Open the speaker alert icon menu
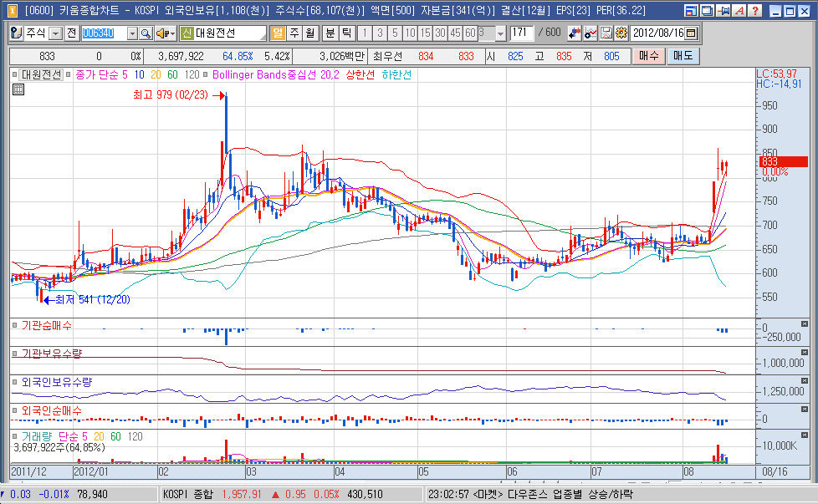 coord(166,33)
